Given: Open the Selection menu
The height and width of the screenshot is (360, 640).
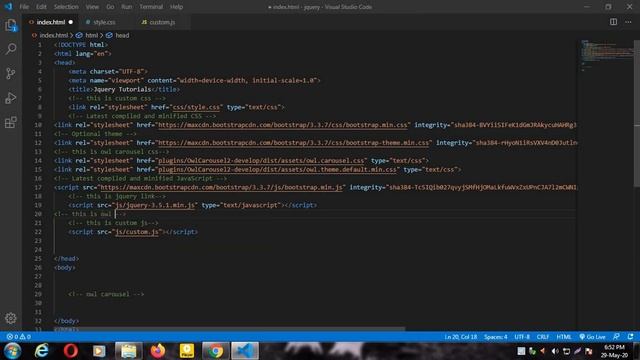Looking at the screenshot, I should pos(66,7).
